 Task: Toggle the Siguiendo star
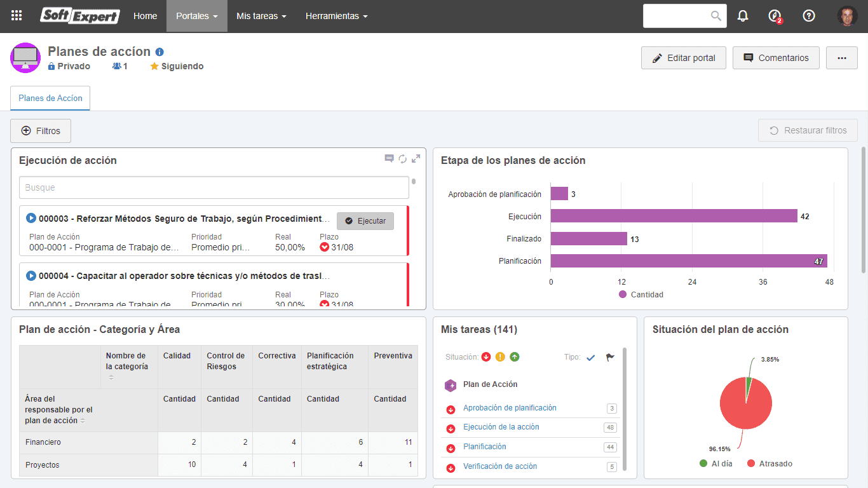(154, 66)
